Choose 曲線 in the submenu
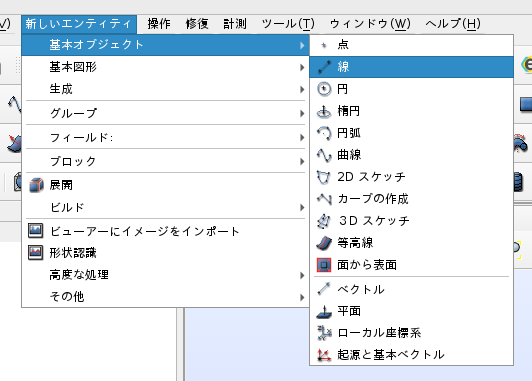The height and width of the screenshot is (381, 532). [x=411, y=155]
